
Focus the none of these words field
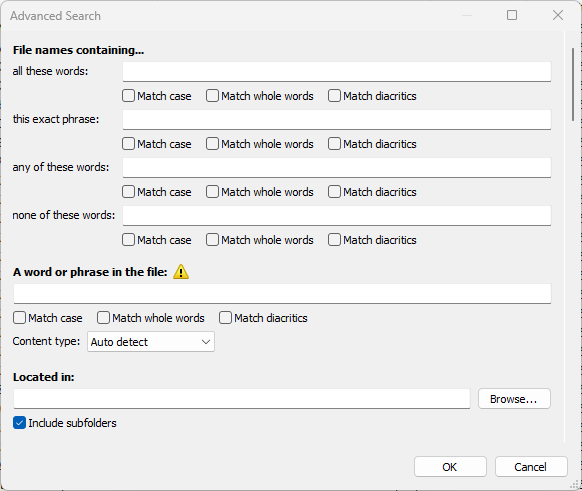click(337, 216)
